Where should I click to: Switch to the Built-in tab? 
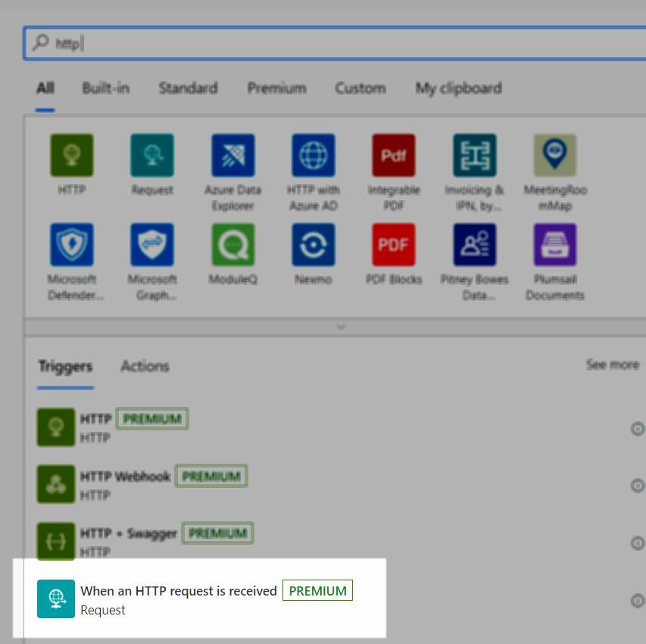pyautogui.click(x=105, y=89)
